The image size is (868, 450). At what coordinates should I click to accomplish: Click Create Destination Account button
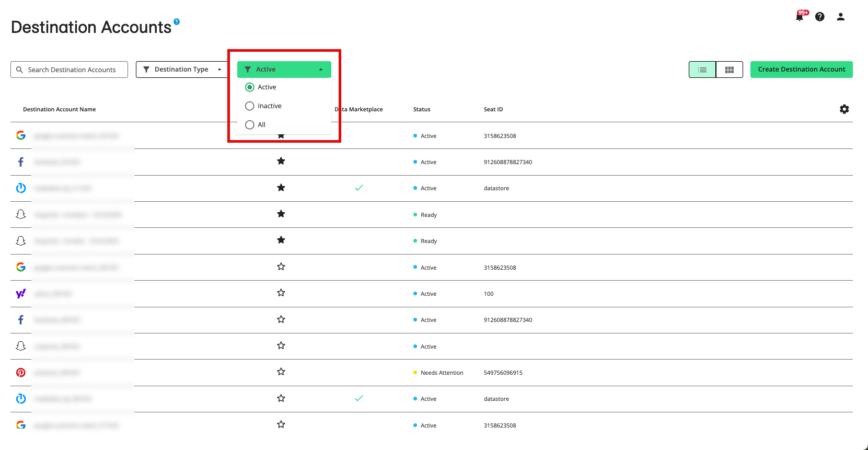pyautogui.click(x=801, y=70)
